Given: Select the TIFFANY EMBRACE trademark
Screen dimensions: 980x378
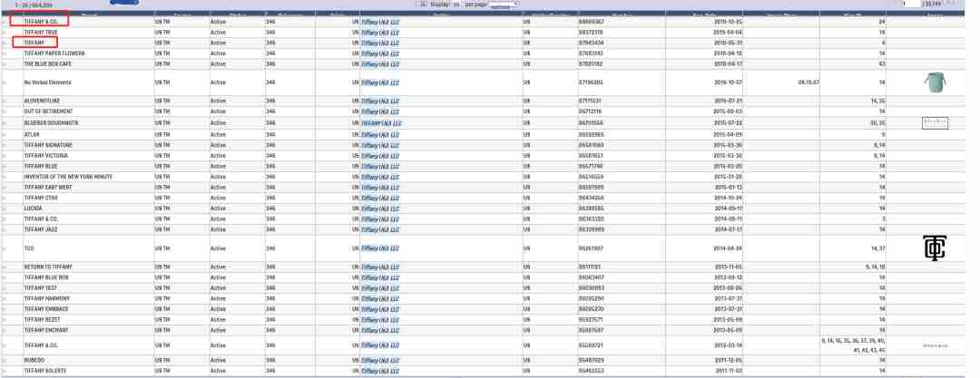Looking at the screenshot, I should 46,309.
